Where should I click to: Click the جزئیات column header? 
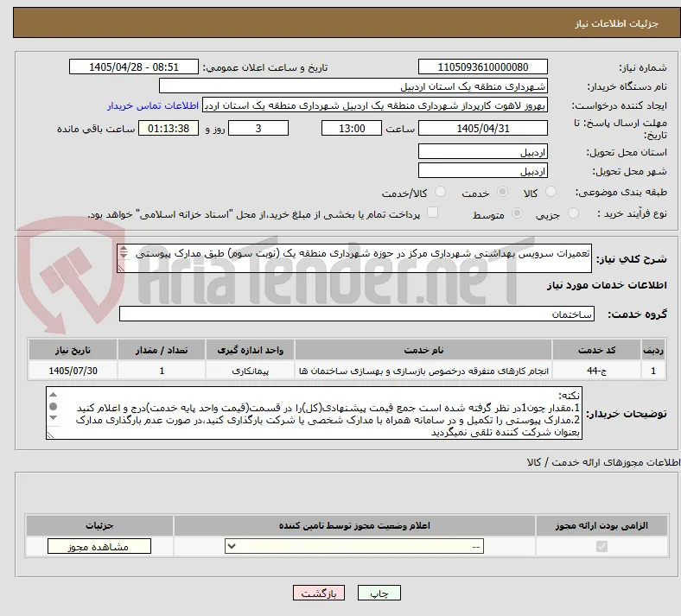99,525
